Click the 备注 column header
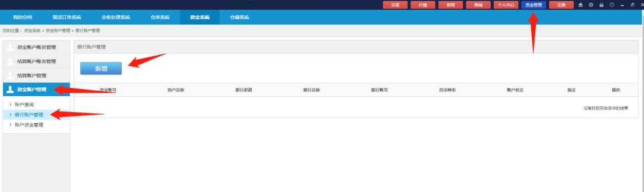Image resolution: width=644 pixels, height=192 pixels. tap(571, 90)
